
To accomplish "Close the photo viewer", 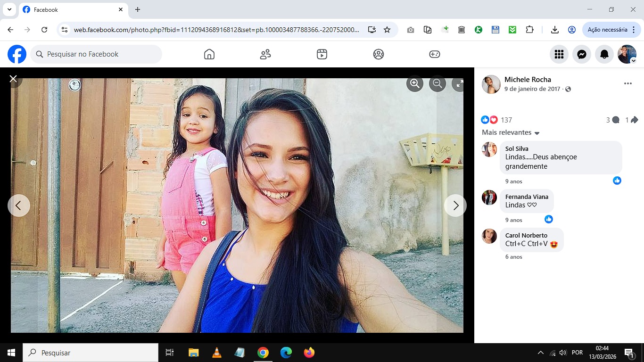I will [x=13, y=79].
